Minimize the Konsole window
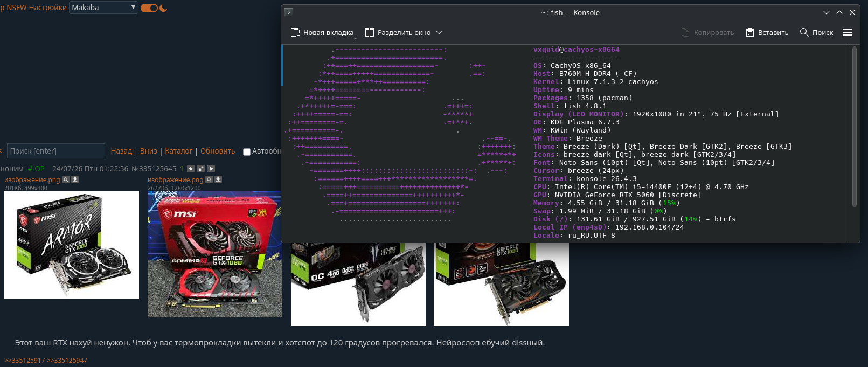Viewport: 868px width, 367px height. (x=827, y=12)
